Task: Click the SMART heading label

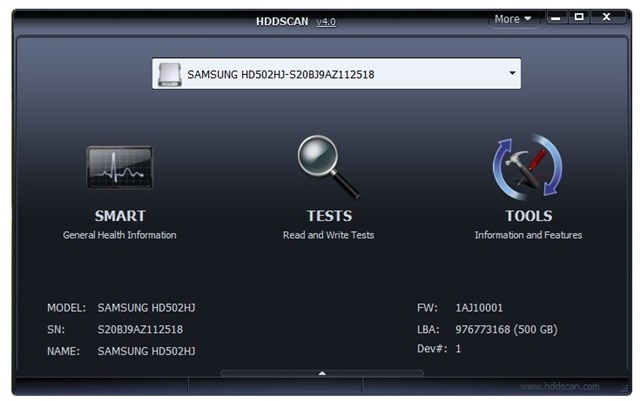Action: click(120, 216)
